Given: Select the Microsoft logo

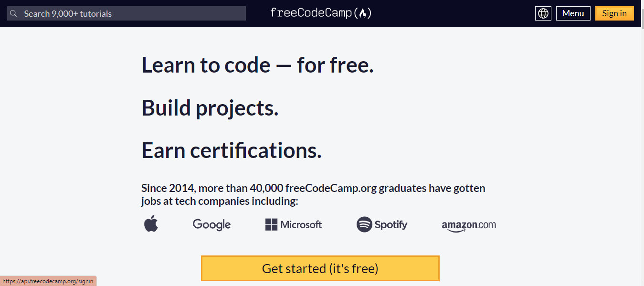Looking at the screenshot, I should [x=293, y=224].
